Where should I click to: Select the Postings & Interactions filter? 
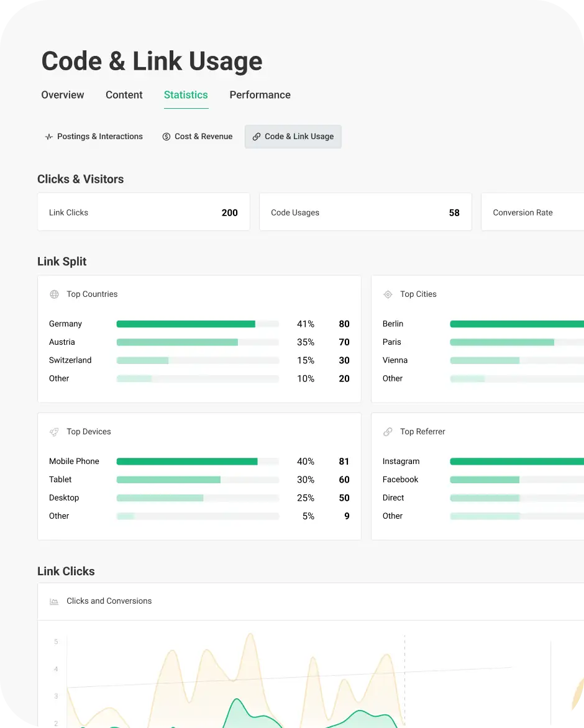(93, 136)
